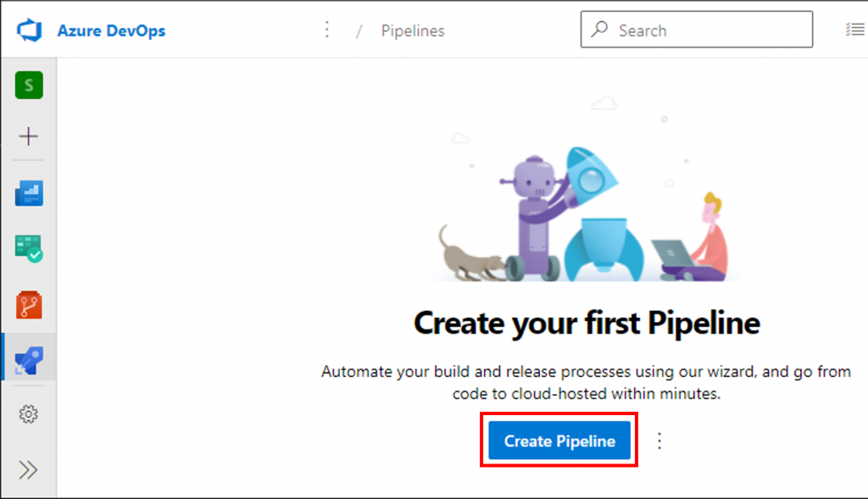Click the "Automate your build" description text
The height and width of the screenshot is (499, 868).
click(586, 382)
